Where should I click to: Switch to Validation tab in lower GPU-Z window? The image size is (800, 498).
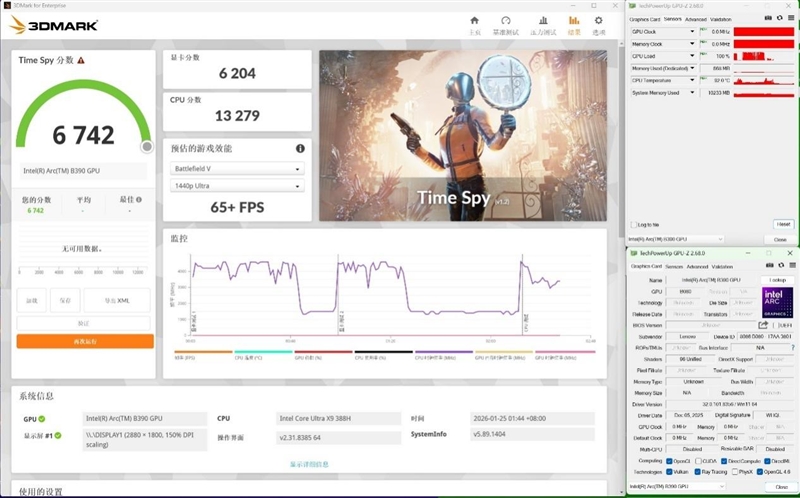[722, 266]
